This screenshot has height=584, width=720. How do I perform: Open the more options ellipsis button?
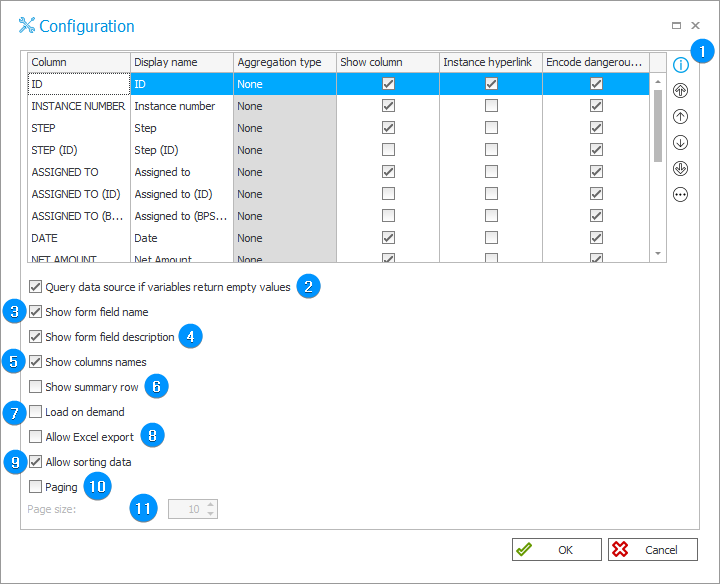tap(680, 195)
